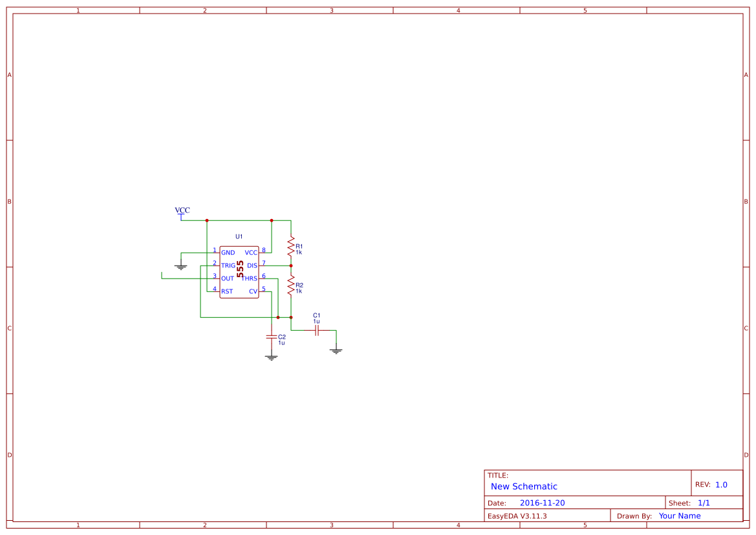Select the 555 timer symbol U1

point(239,270)
